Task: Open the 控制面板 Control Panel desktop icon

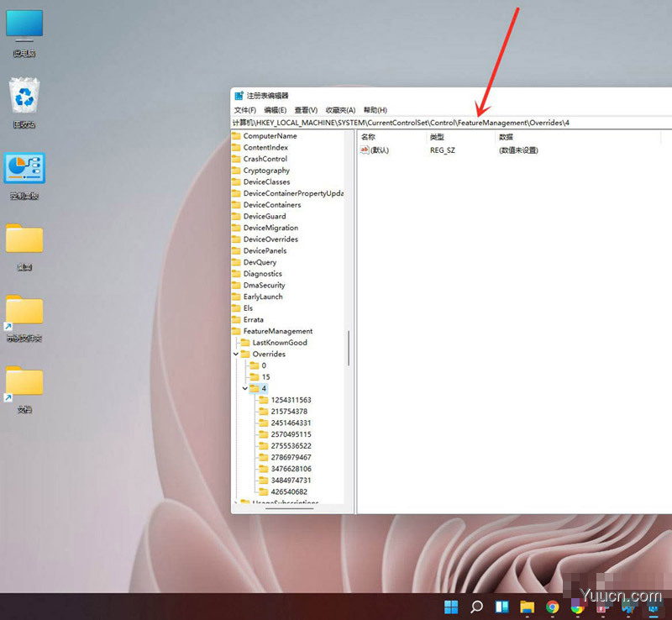Action: [x=24, y=176]
